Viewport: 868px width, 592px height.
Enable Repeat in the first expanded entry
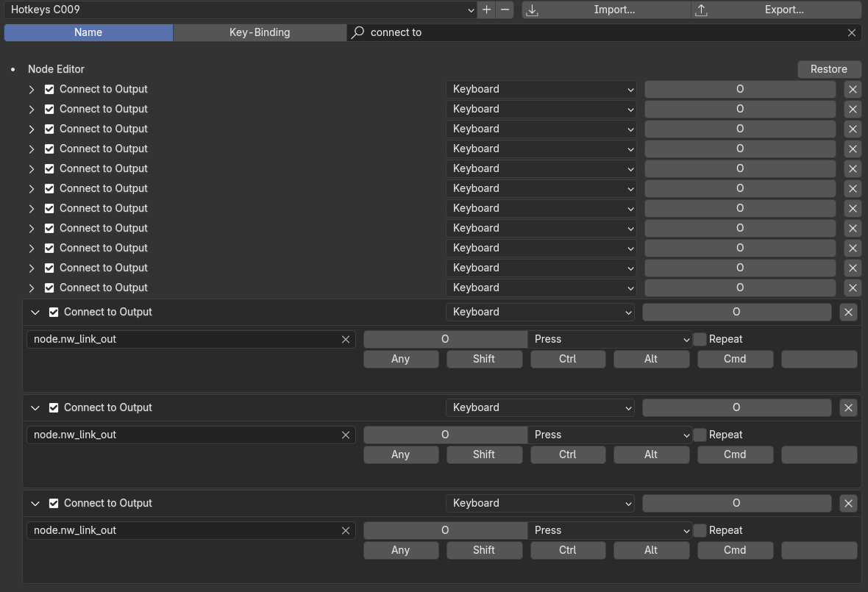[700, 339]
